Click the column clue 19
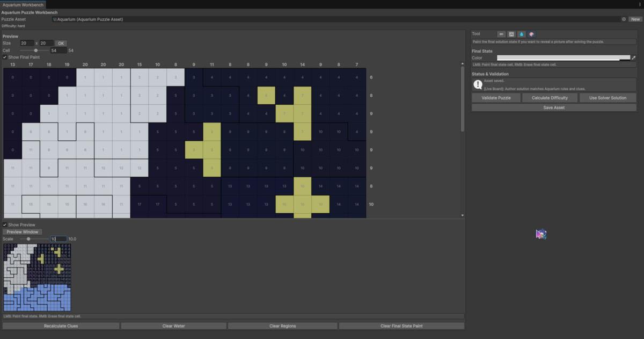Viewport: 644px width, 339px height. (67, 64)
